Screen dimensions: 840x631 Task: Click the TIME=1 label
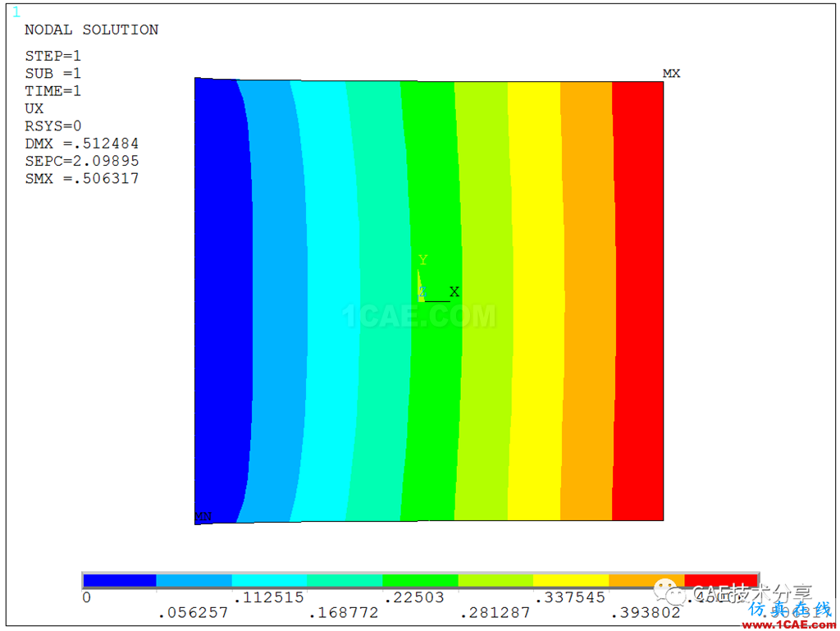[x=53, y=91]
